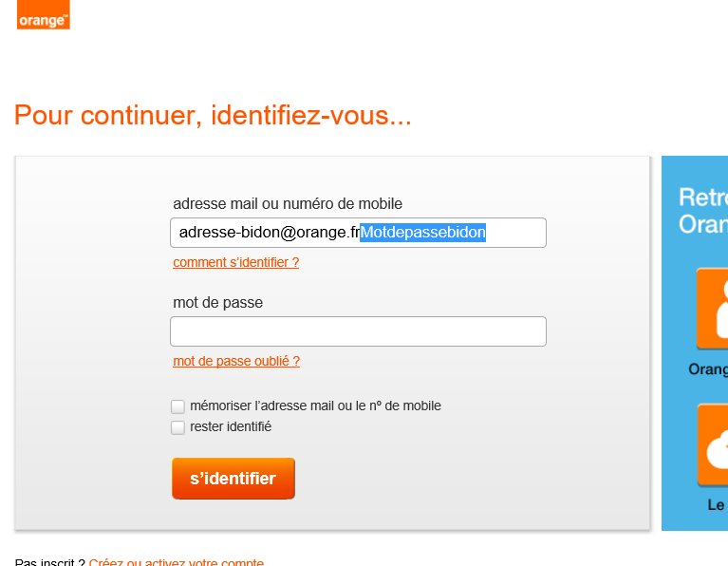Click "Créez ou activez votre compte" link
The height and width of the screenshot is (566, 728).
click(177, 562)
